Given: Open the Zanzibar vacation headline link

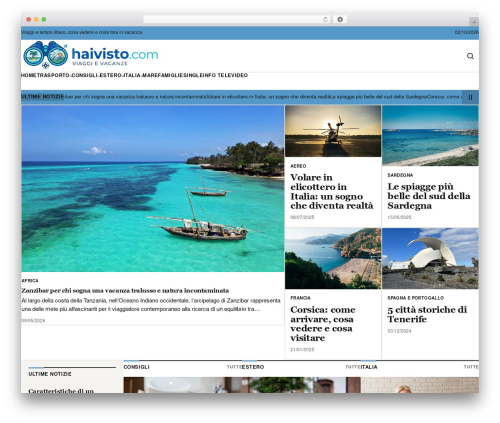Looking at the screenshot, I should click(125, 290).
